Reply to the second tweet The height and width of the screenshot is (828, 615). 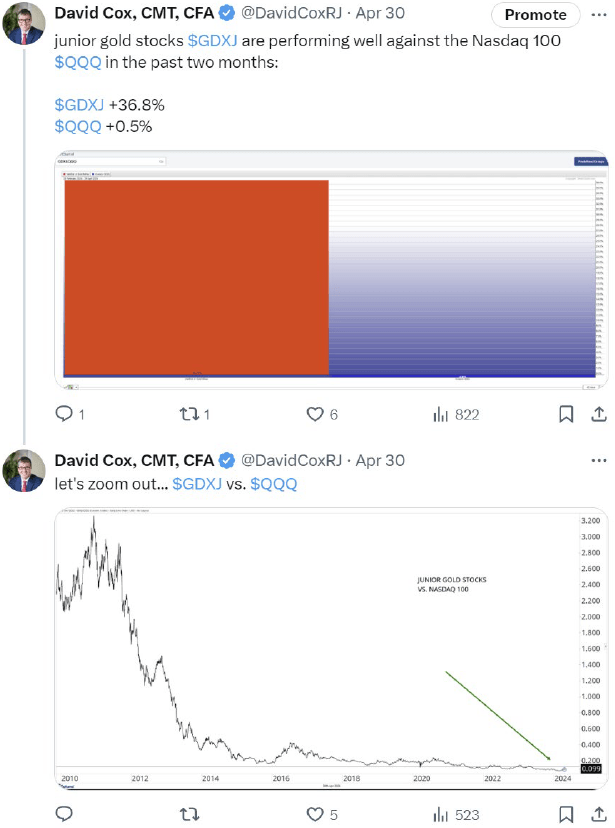64,814
